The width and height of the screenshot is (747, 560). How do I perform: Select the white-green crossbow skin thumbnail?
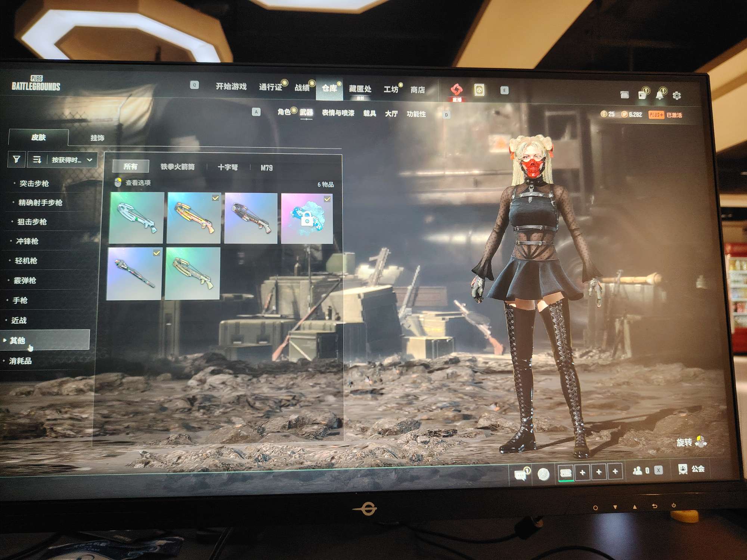136,218
